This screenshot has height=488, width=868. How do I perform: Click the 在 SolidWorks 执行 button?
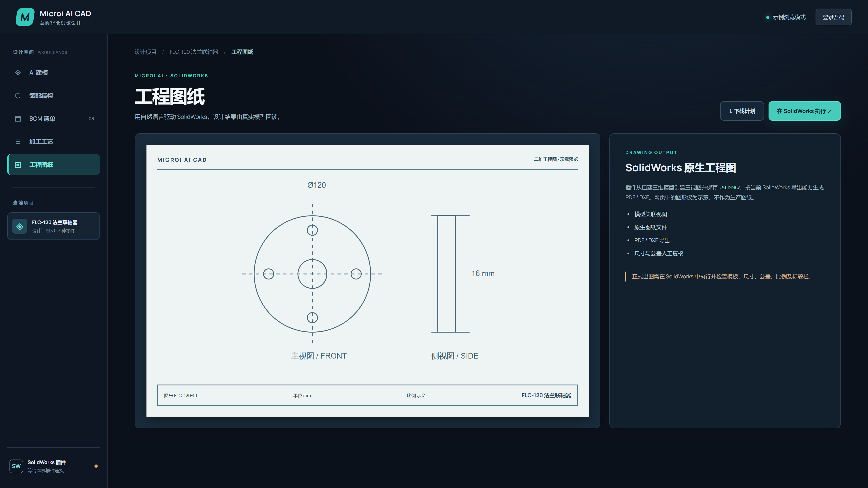[x=804, y=111]
